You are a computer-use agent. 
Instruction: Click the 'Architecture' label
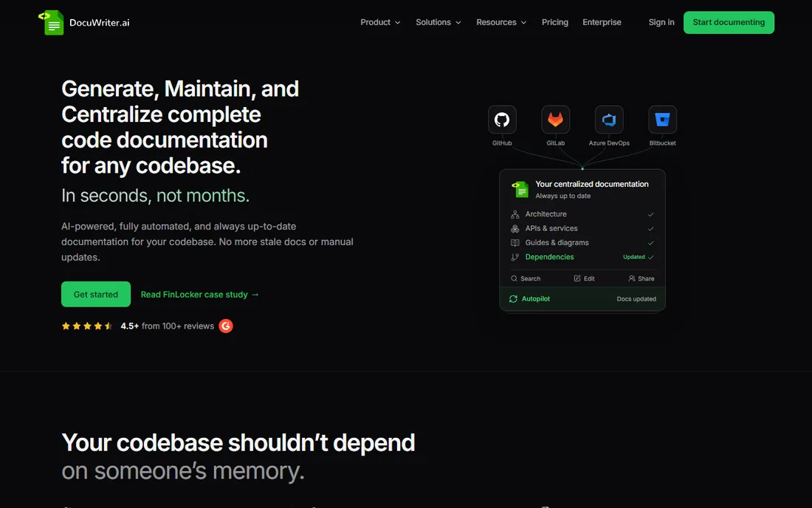(546, 214)
